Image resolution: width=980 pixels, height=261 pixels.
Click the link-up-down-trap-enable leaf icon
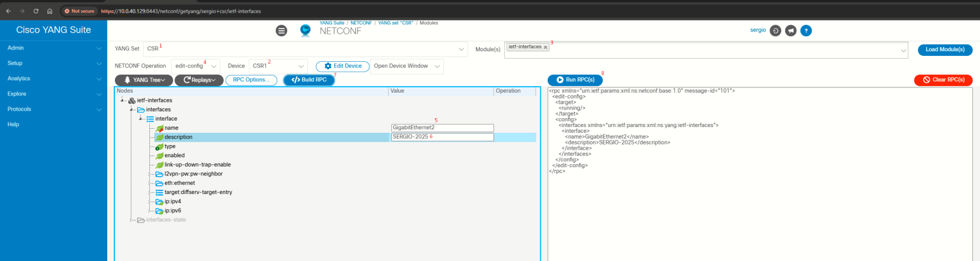(x=159, y=165)
